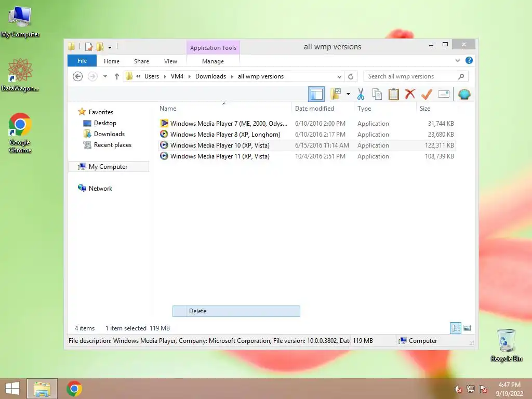Expand the folder options dropdown arrow
Viewport: 532px width, 399px height.
[348, 94]
